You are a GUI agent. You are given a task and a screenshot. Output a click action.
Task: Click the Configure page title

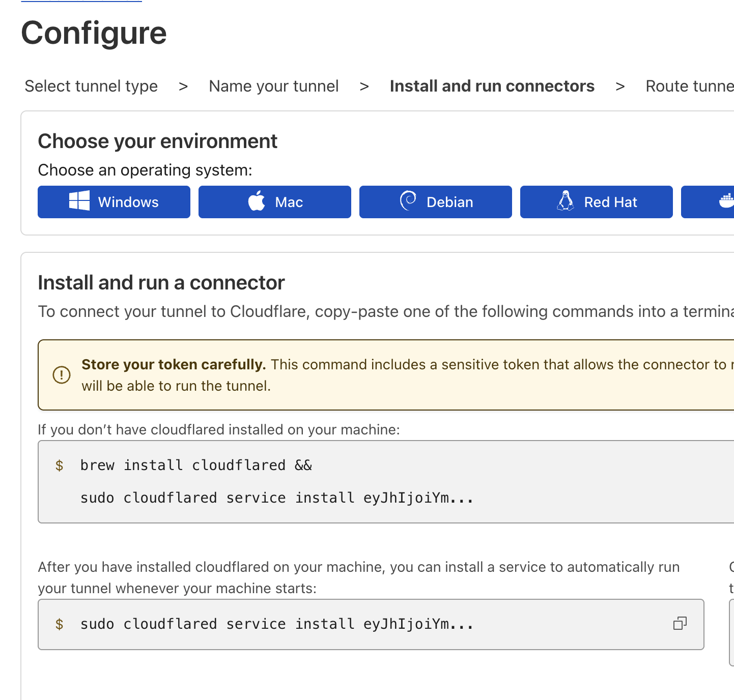pyautogui.click(x=94, y=33)
